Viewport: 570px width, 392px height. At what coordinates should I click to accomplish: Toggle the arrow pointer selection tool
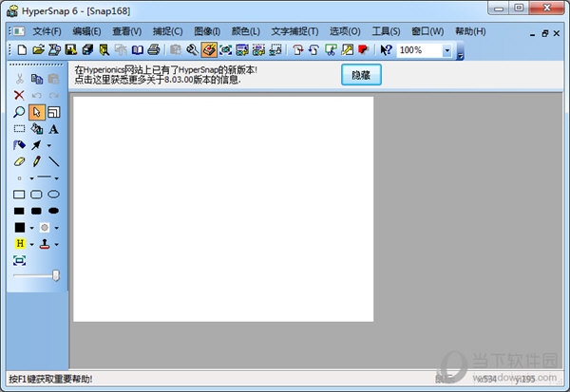pos(37,112)
